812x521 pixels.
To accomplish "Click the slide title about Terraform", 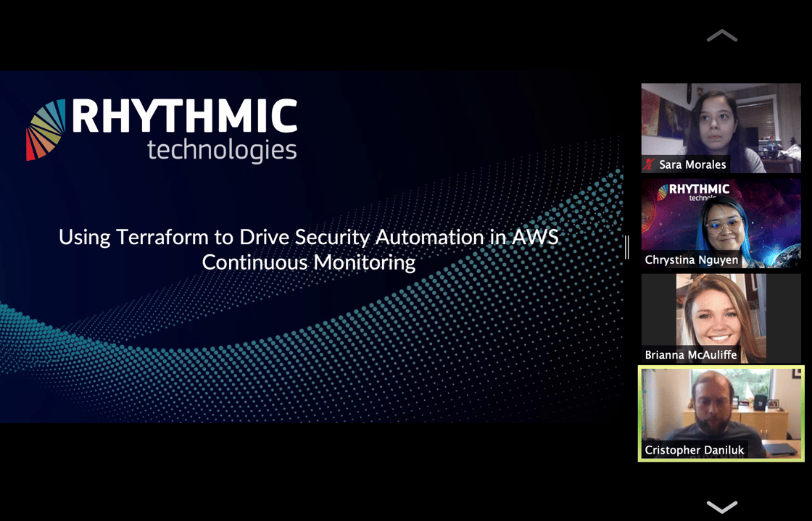I will 309,249.
